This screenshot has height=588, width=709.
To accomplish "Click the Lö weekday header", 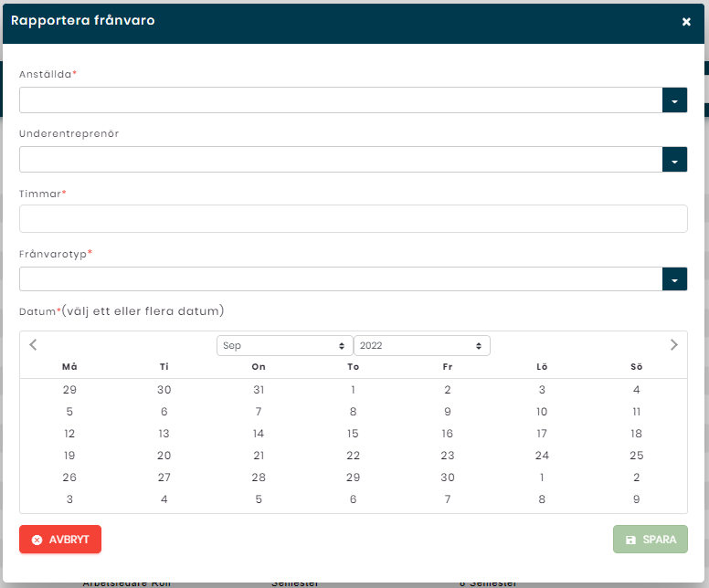I will 542,366.
